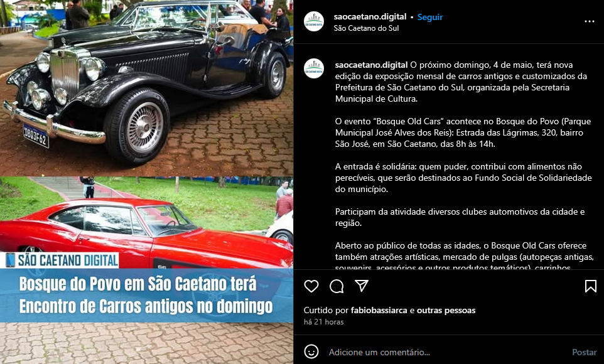Show outras pessoas who liked
This screenshot has height=364, width=604.
(446, 310)
